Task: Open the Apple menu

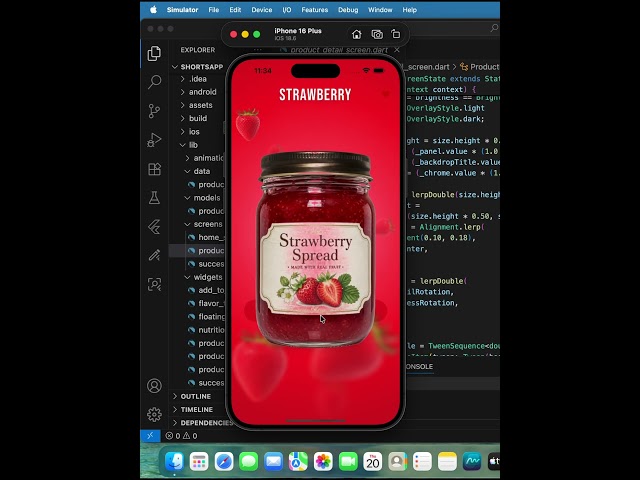Action: (153, 10)
